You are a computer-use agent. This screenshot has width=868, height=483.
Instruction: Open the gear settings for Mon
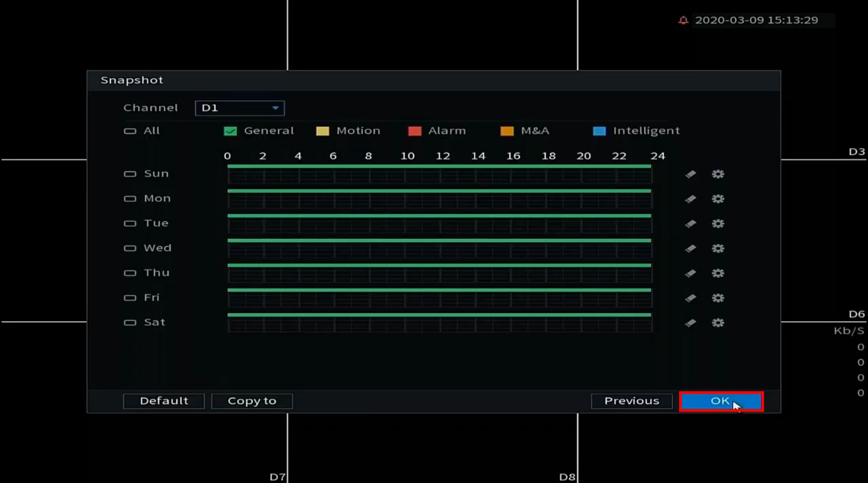[718, 199]
